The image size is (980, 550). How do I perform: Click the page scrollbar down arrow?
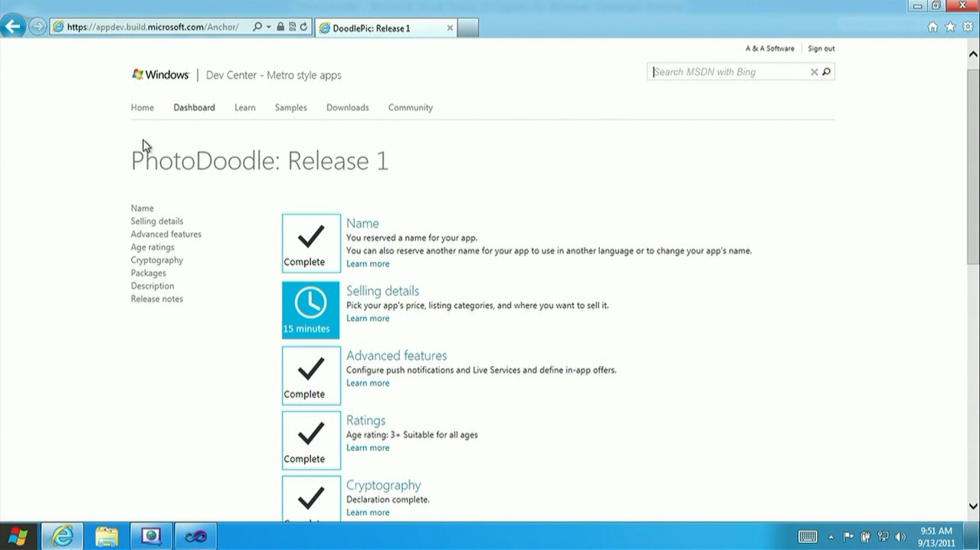974,506
